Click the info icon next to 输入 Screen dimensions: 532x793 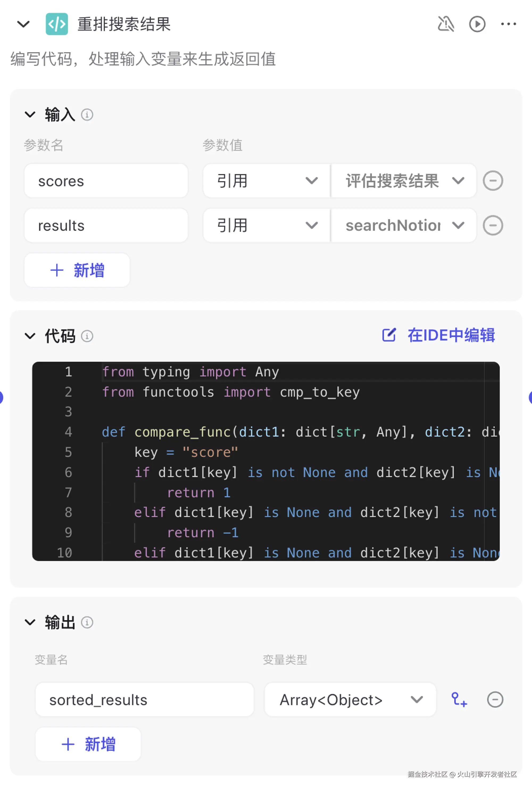87,115
